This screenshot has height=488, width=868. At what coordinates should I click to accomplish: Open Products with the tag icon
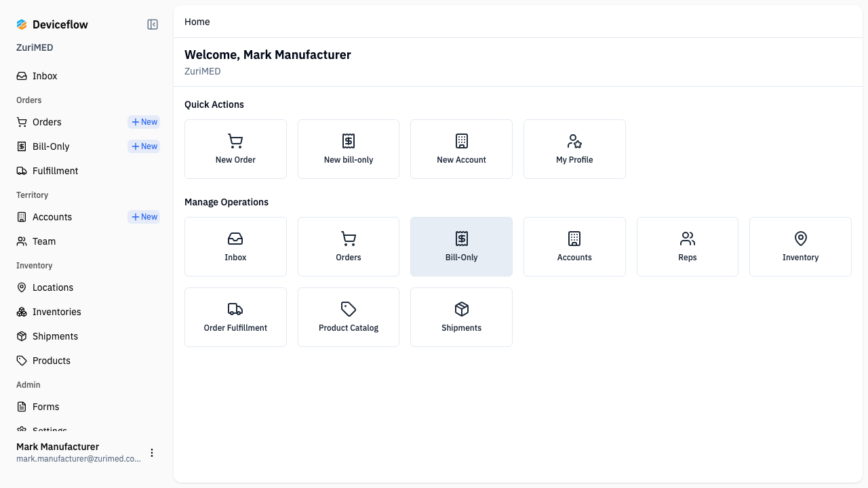(21, 361)
